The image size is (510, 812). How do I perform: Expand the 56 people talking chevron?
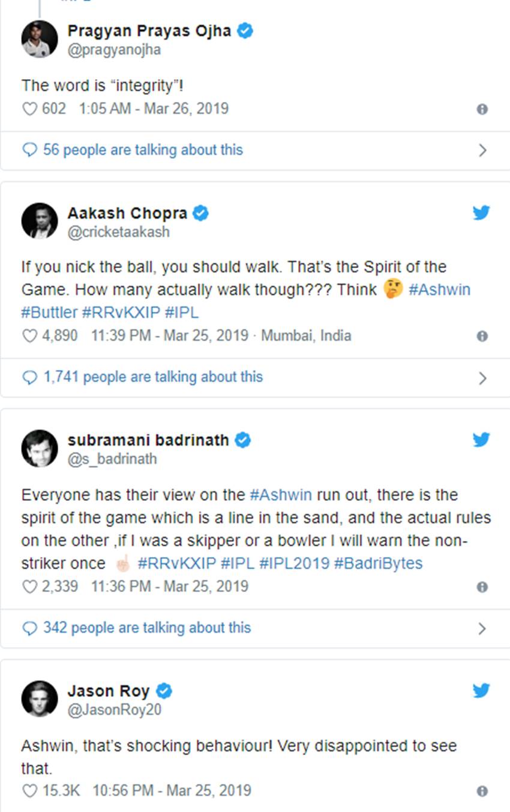coord(482,151)
